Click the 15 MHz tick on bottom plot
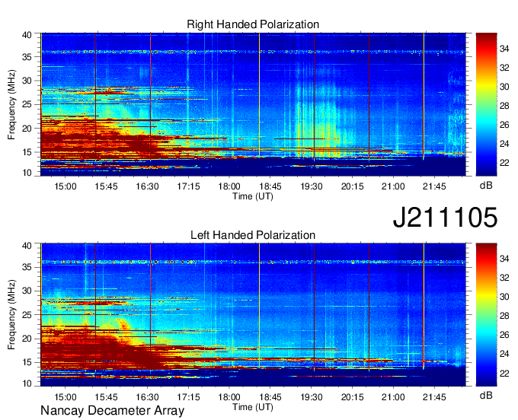518x420 pixels. tap(27, 362)
